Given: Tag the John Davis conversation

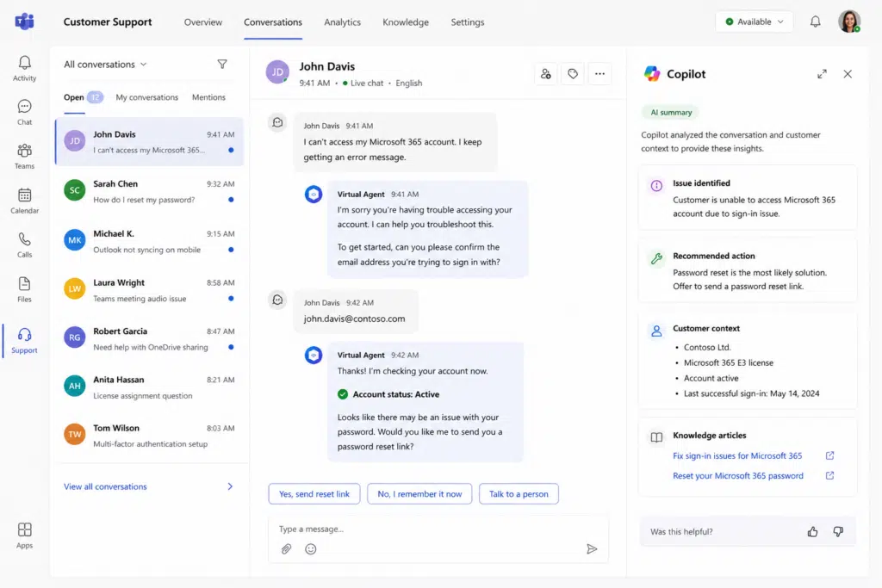Looking at the screenshot, I should [x=573, y=74].
